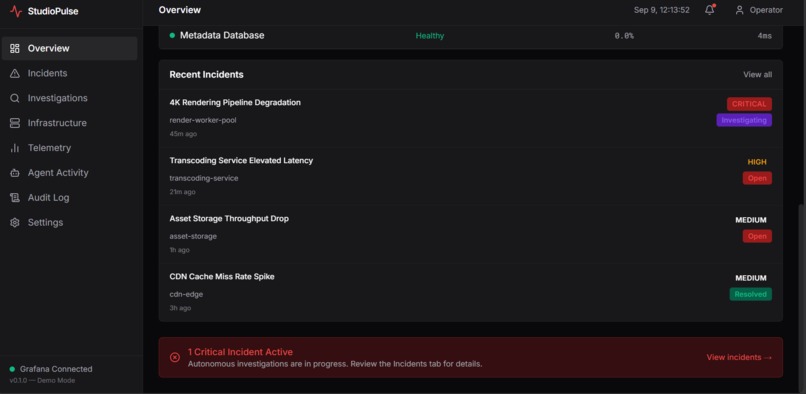Click the 45m ago timestamp
The width and height of the screenshot is (806, 394).
(183, 134)
